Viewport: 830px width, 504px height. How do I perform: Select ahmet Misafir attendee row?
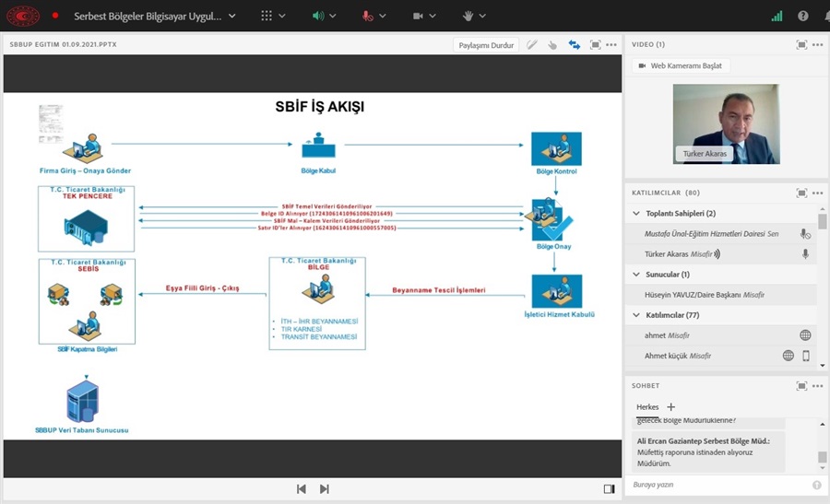(721, 334)
